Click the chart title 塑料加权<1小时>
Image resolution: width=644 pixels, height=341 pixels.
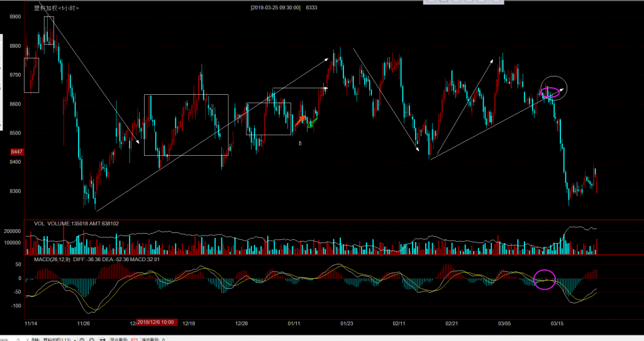point(56,8)
